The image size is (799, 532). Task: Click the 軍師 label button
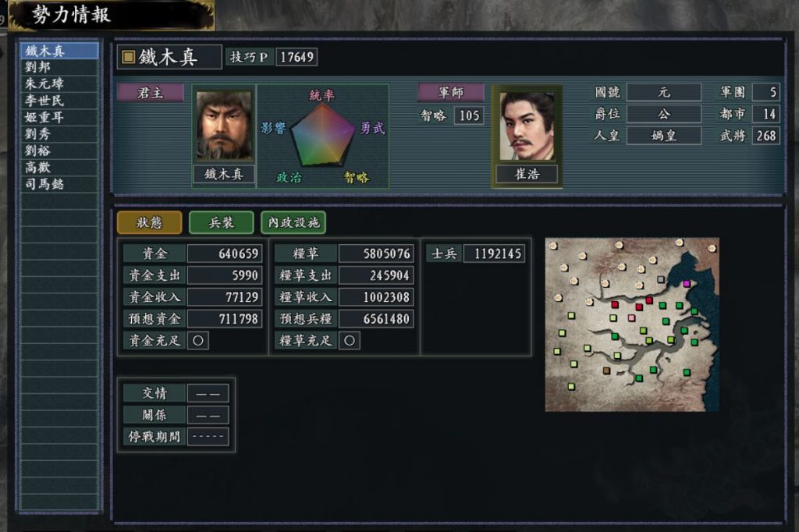point(451,93)
